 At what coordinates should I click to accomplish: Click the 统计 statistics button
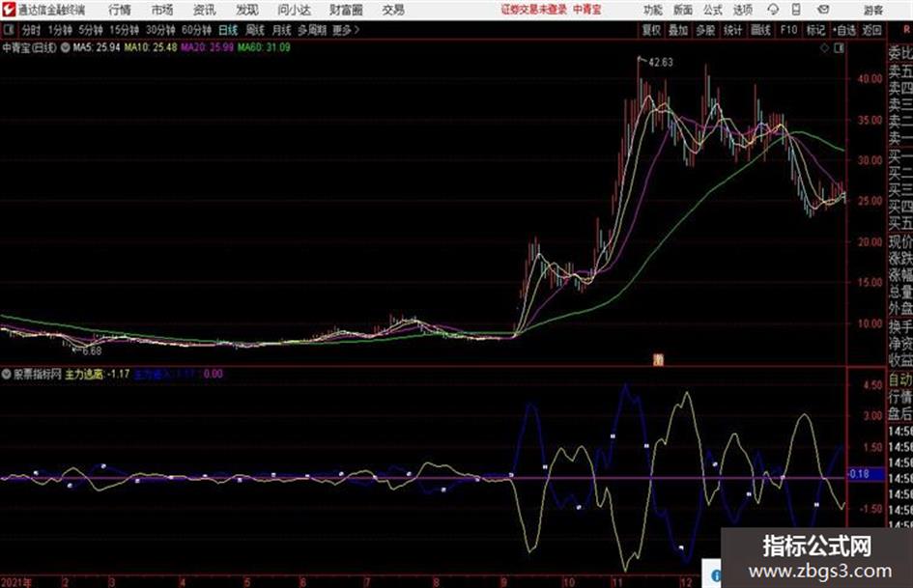coord(733,30)
